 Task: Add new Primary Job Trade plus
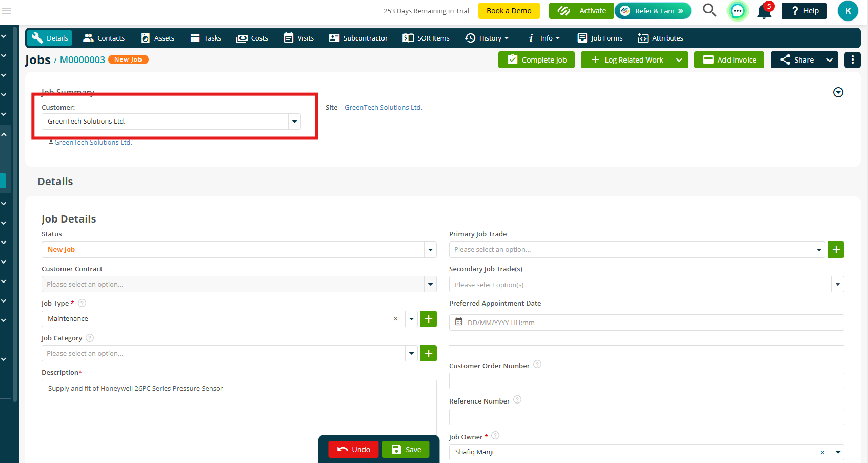(836, 250)
